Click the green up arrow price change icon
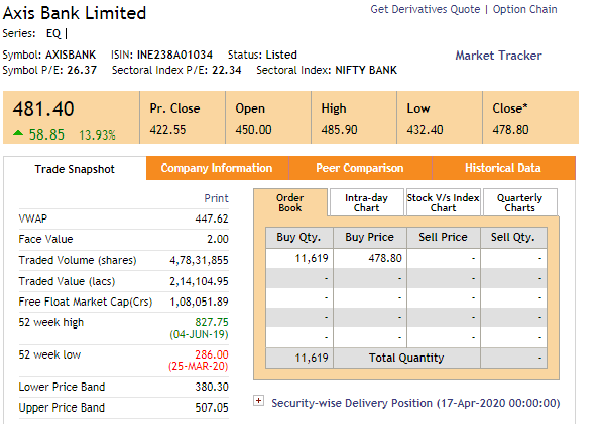Image resolution: width=604 pixels, height=425 pixels. (x=19, y=134)
